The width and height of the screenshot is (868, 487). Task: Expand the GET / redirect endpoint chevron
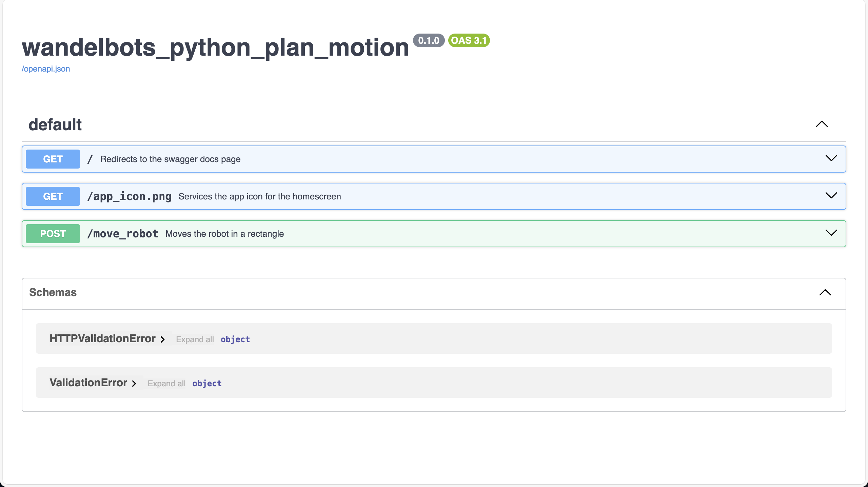831,158
